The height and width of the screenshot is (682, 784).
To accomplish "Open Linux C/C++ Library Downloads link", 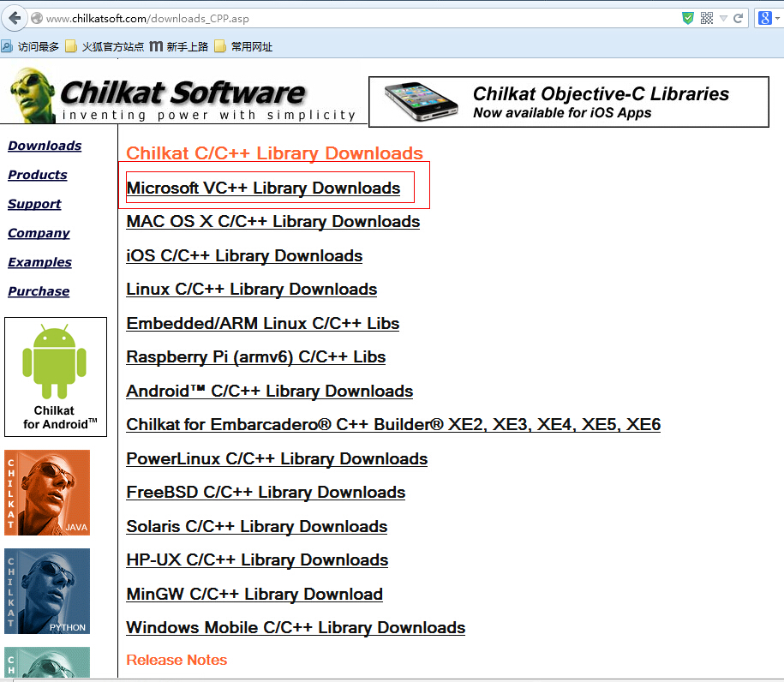I will 252,289.
